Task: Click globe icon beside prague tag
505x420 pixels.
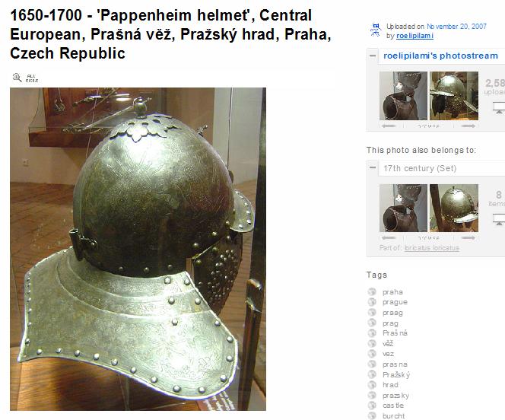Action: 372,302
